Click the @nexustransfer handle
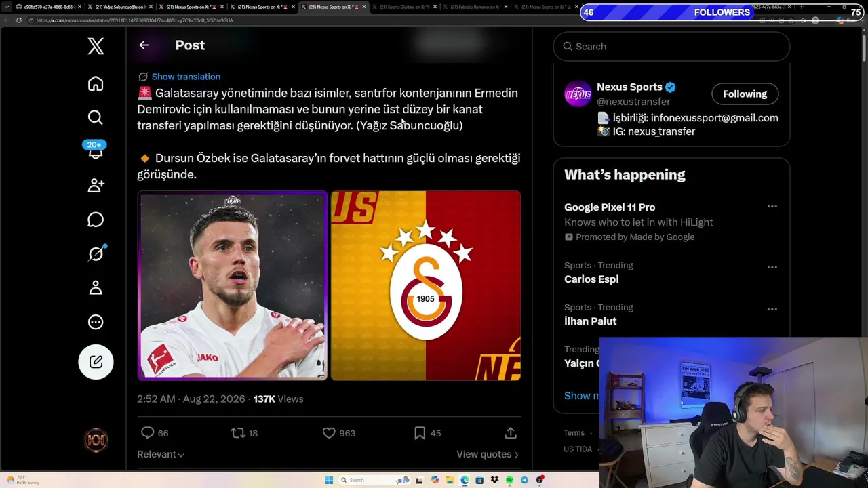This screenshot has height=488, width=868. (x=633, y=102)
